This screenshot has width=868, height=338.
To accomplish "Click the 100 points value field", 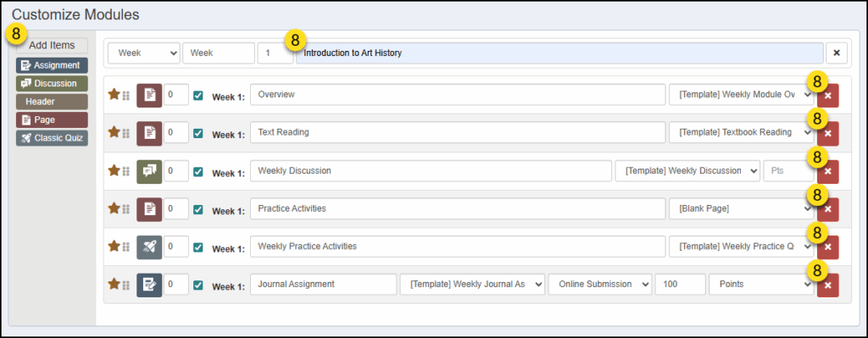I will (681, 285).
